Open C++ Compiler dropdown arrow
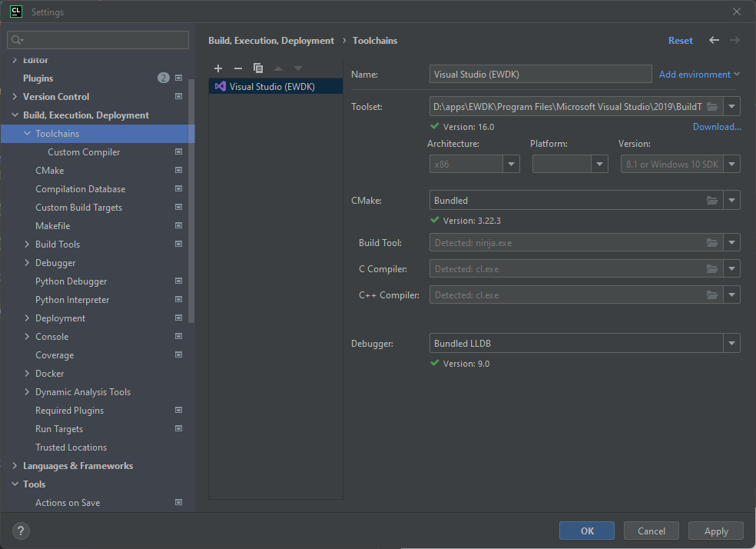756x549 pixels. click(732, 294)
